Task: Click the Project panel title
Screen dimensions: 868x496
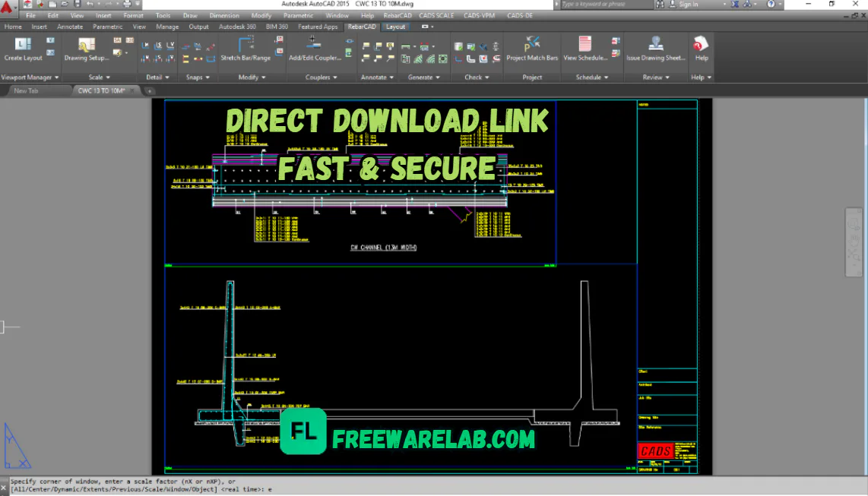Action: point(532,77)
